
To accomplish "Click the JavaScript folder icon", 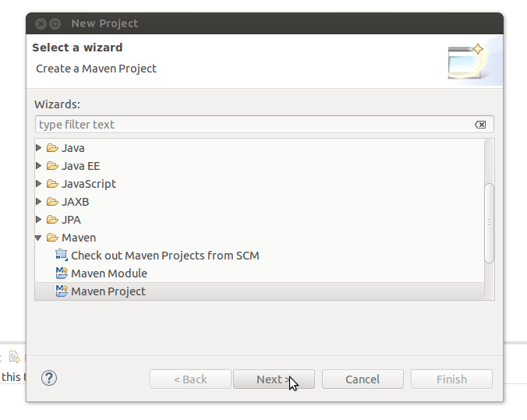I will [52, 184].
